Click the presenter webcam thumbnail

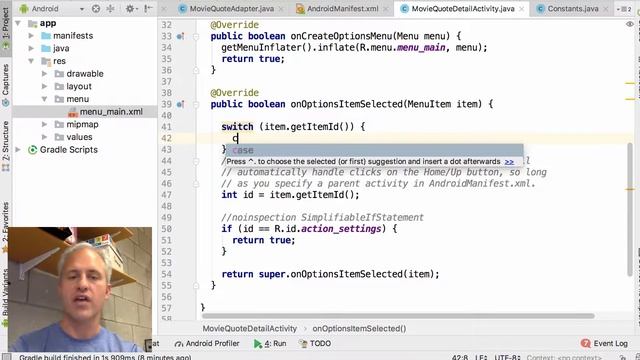coord(80,289)
